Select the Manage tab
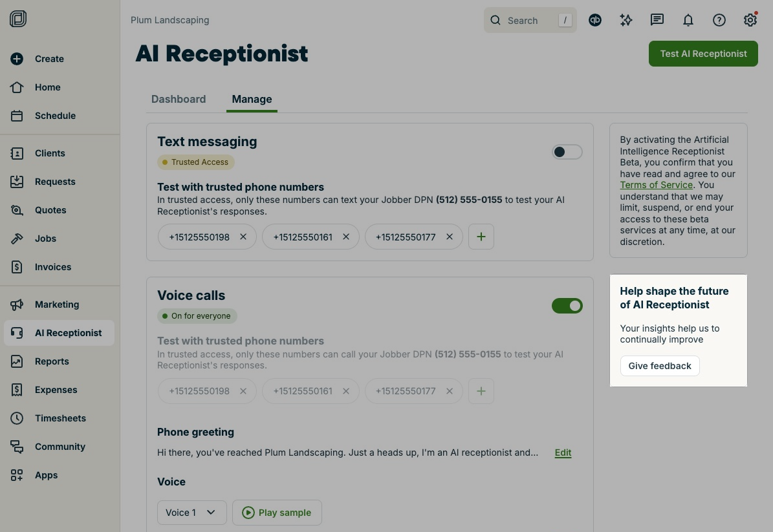 [252, 99]
